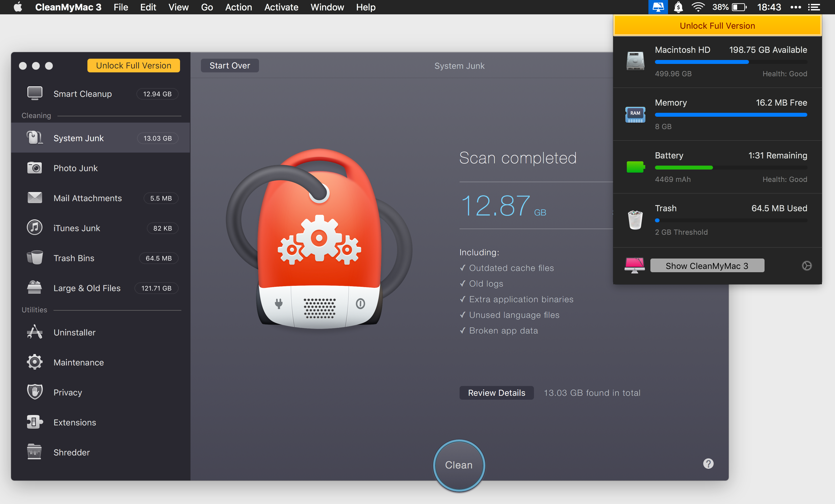This screenshot has height=504, width=835.
Task: Open Photo Junk camera icon
Action: pyautogui.click(x=35, y=168)
